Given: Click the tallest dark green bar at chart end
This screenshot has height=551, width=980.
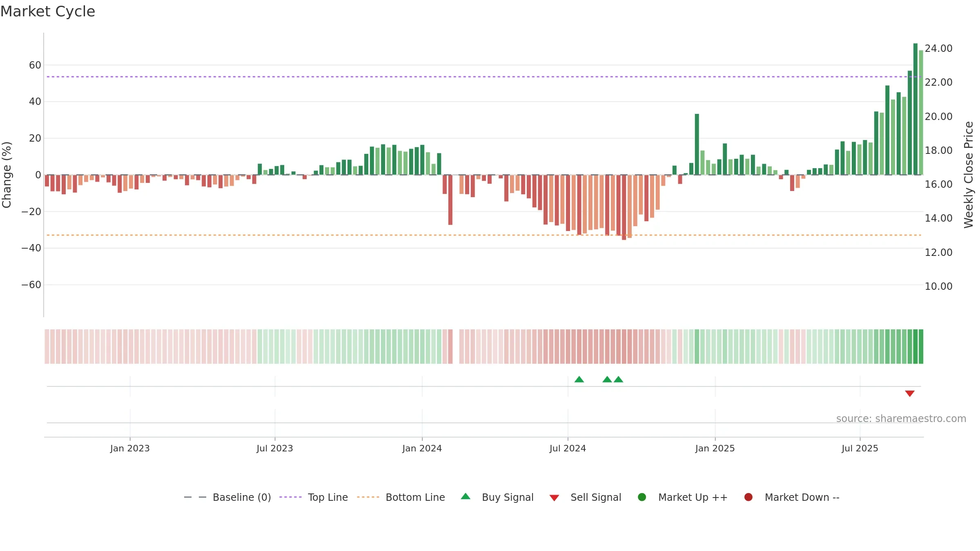Looking at the screenshot, I should [915, 109].
